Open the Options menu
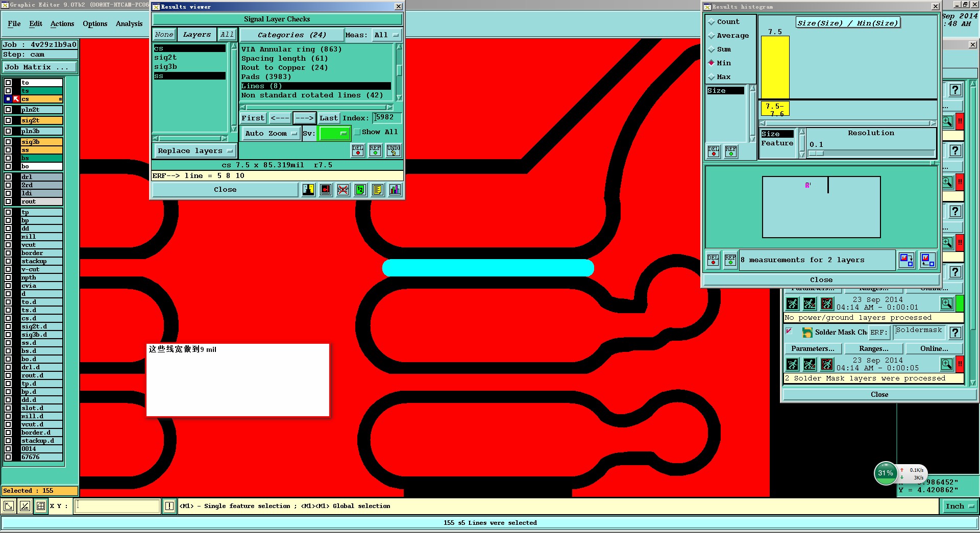 (95, 24)
